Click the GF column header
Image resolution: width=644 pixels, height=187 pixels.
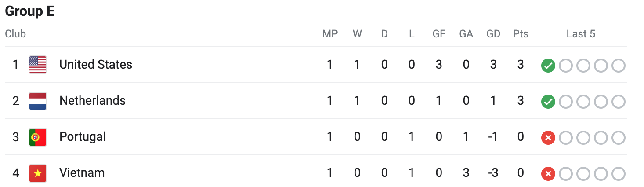pos(439,34)
